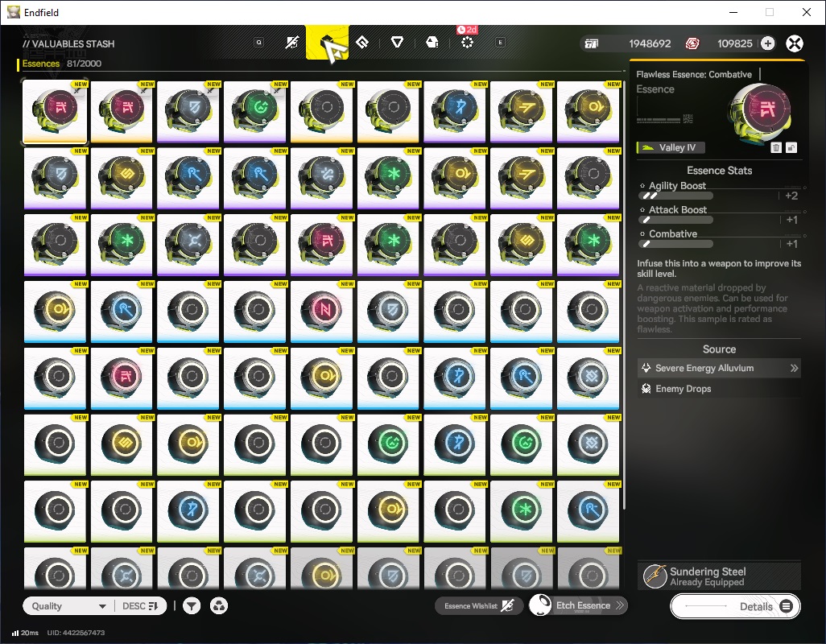
Task: Open the inverted triangle stash tab
Action: pos(397,42)
